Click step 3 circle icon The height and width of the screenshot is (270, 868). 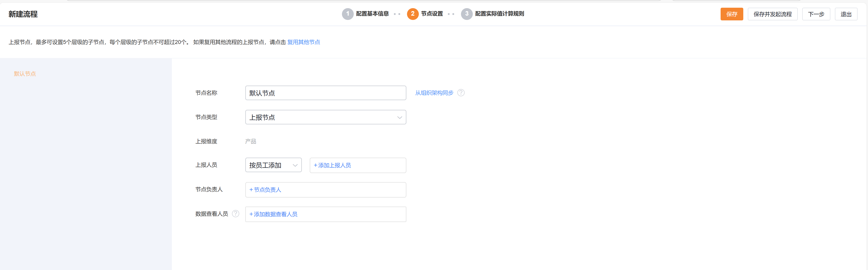(466, 14)
